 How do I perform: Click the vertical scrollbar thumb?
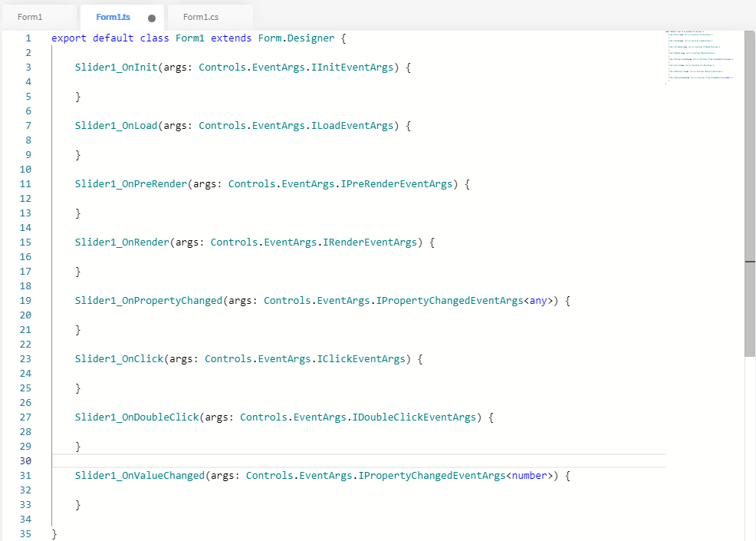pos(749,192)
